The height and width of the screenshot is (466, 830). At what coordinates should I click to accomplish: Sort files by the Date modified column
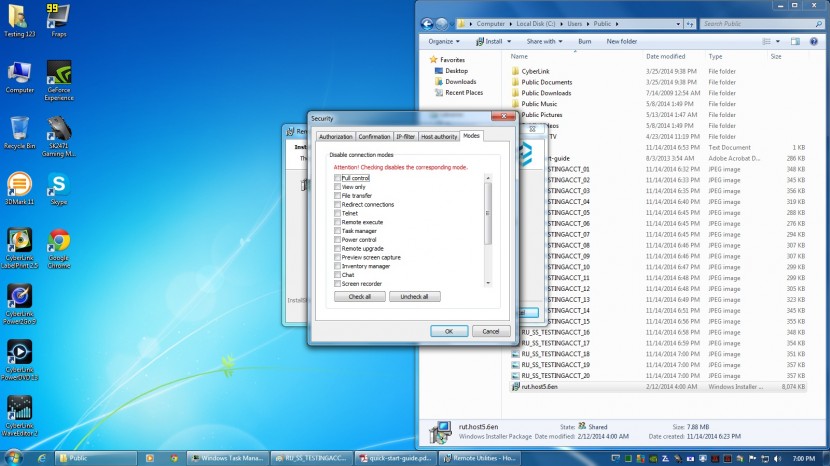point(665,56)
